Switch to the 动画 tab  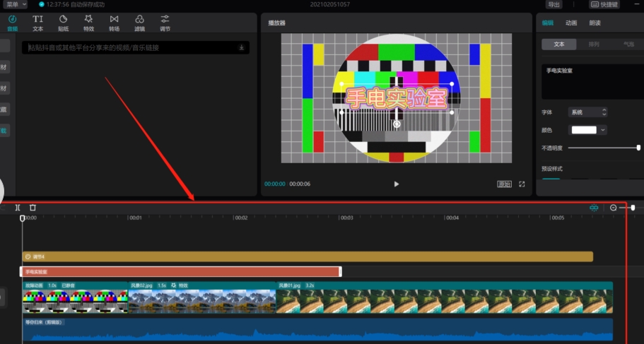click(571, 23)
